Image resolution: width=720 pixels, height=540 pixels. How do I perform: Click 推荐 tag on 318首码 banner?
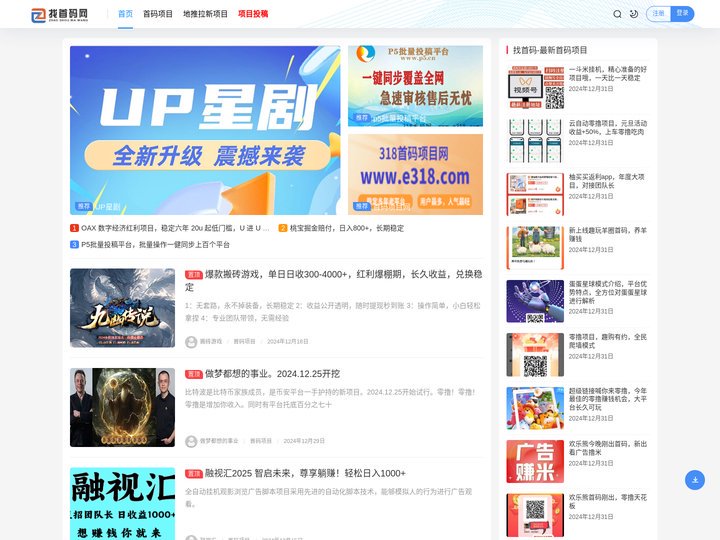tap(362, 207)
